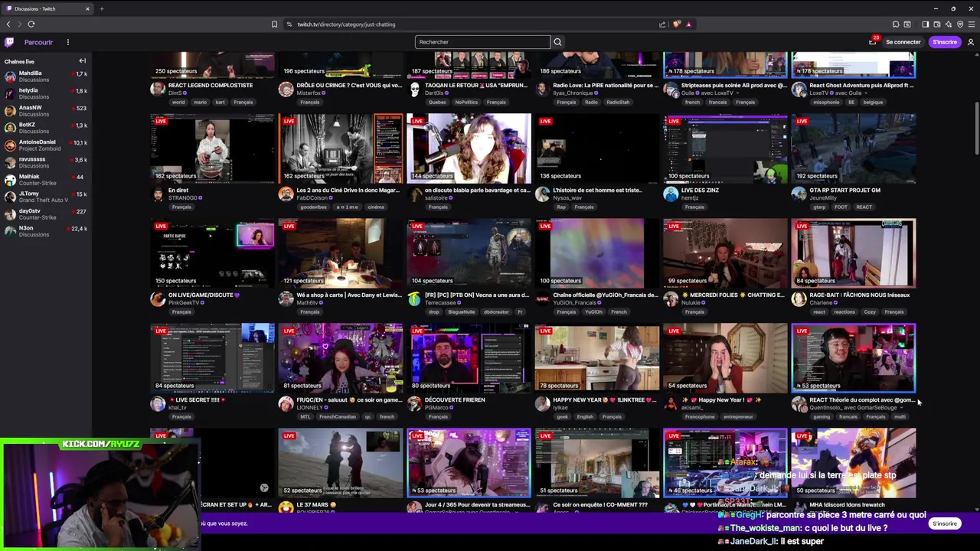The height and width of the screenshot is (551, 980).
Task: Click the S'inscrire button in bottom banner
Action: (945, 523)
